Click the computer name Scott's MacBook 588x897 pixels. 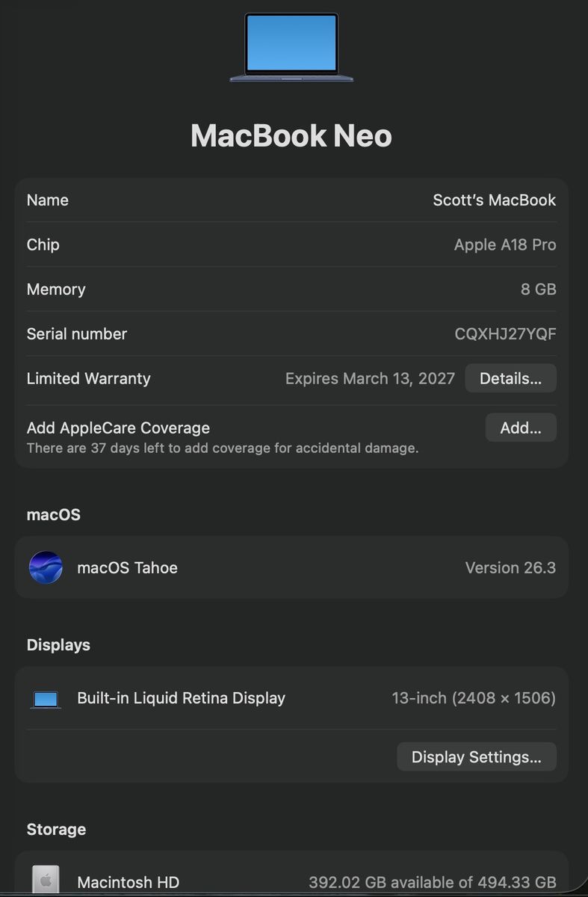point(494,200)
